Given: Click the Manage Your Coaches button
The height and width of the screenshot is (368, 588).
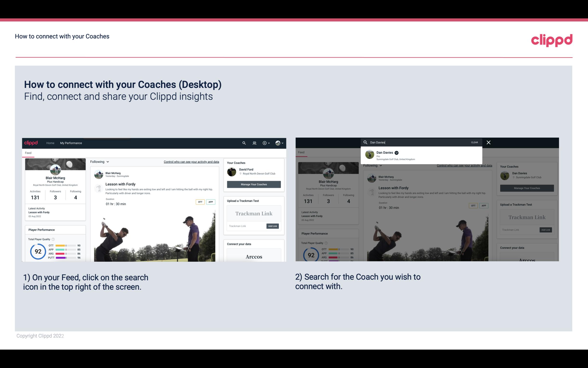Looking at the screenshot, I should 254,184.
